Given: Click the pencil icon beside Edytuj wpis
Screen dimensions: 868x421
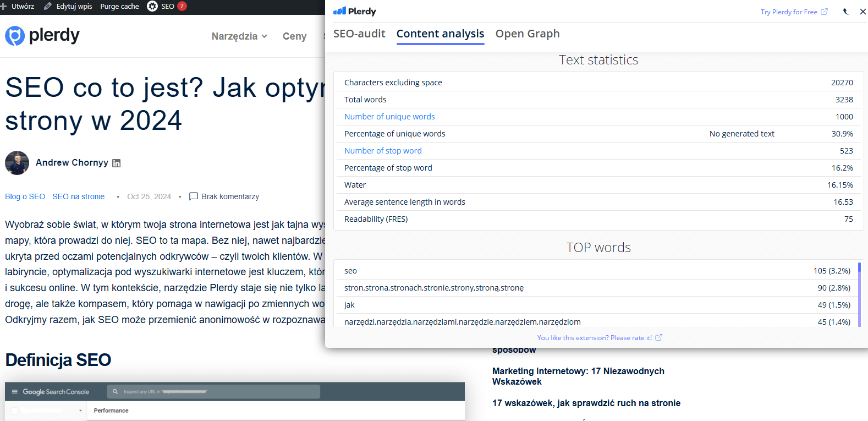Looking at the screenshot, I should [x=48, y=6].
